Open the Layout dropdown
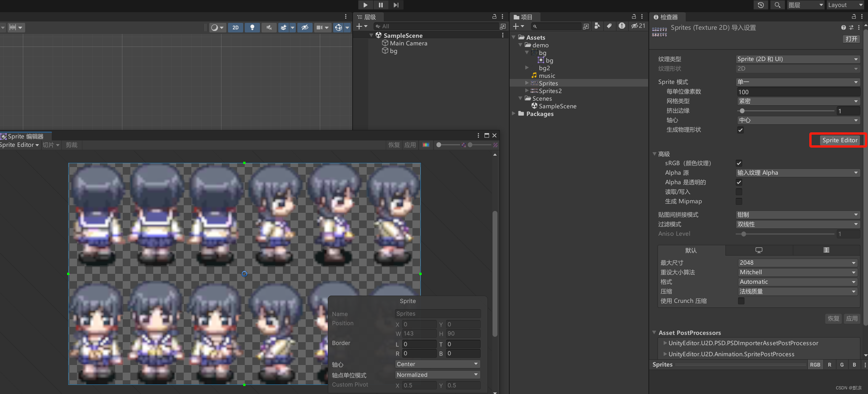868x394 pixels. (845, 5)
